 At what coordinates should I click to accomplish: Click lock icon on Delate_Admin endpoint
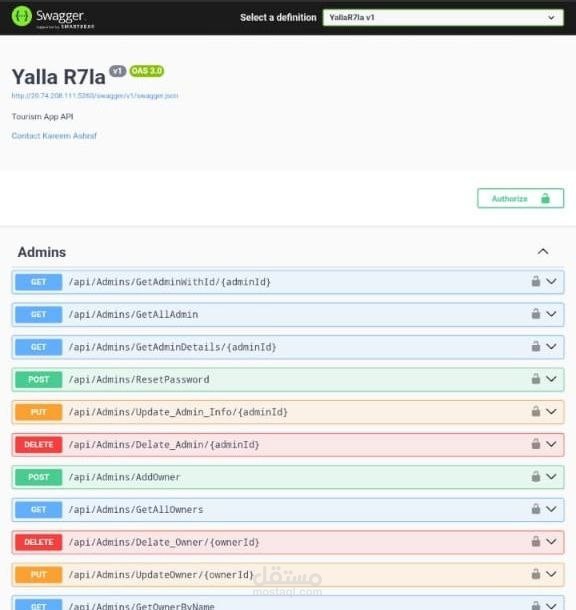[x=536, y=443]
